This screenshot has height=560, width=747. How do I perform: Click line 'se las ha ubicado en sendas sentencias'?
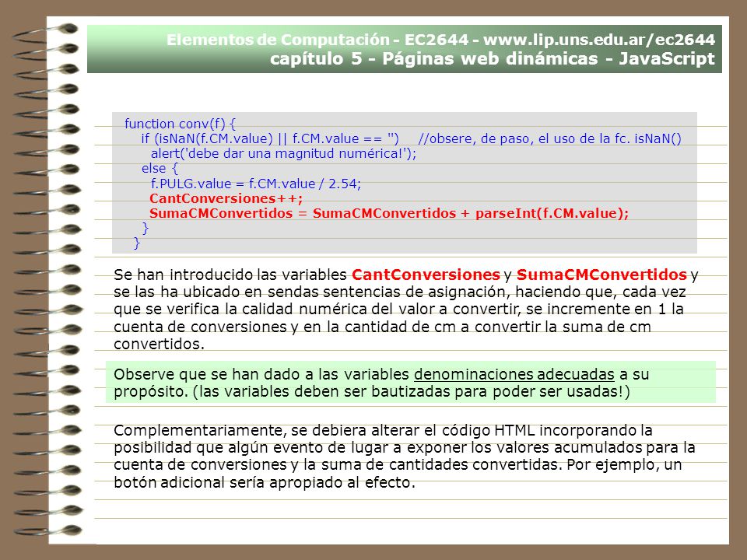[400, 292]
